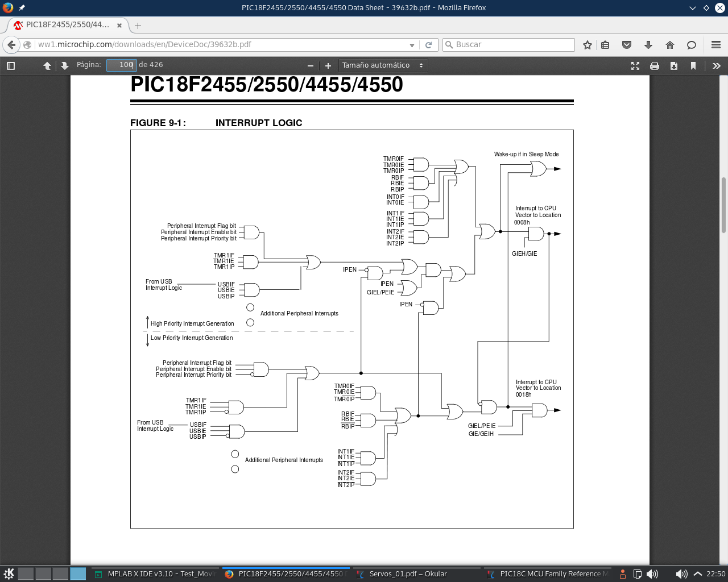Screen dimensions: 728x582
Task: Click the vertical scrollbar thumb of the PDF
Action: [x=723, y=205]
